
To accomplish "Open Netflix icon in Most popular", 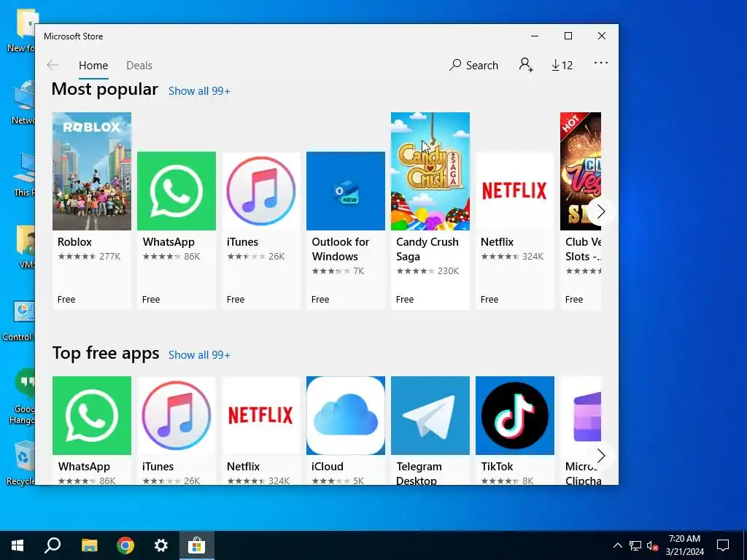I will click(x=514, y=191).
